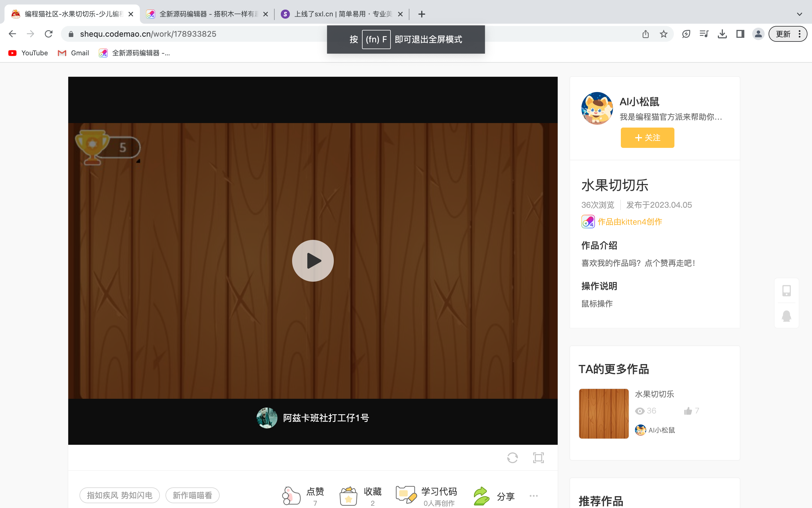812x508 pixels.
Task: Open AI小松鼠 avatar in the author card
Action: (x=597, y=108)
